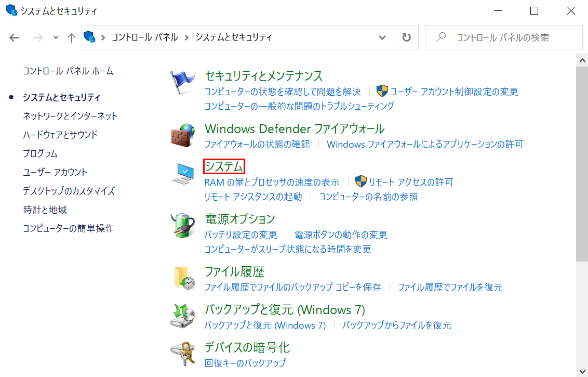Select コントロール パネル in the address breadcrumb

145,37
